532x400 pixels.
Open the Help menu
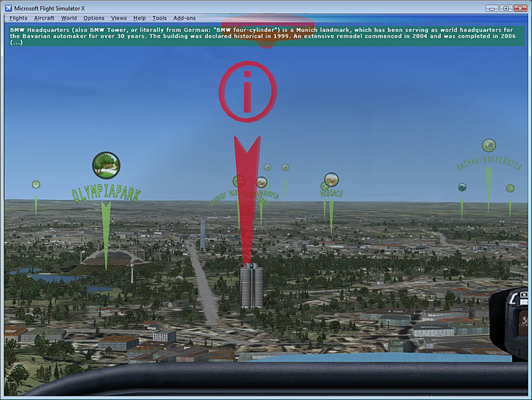pyautogui.click(x=140, y=18)
